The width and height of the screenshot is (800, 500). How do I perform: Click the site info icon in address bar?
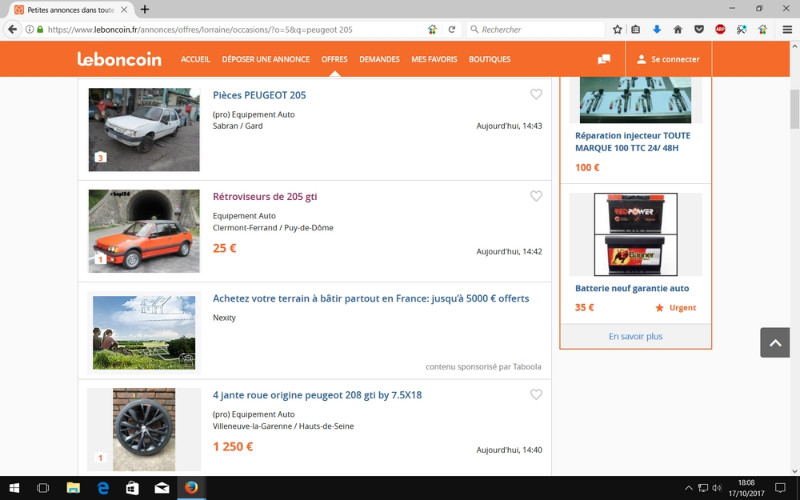pos(30,30)
